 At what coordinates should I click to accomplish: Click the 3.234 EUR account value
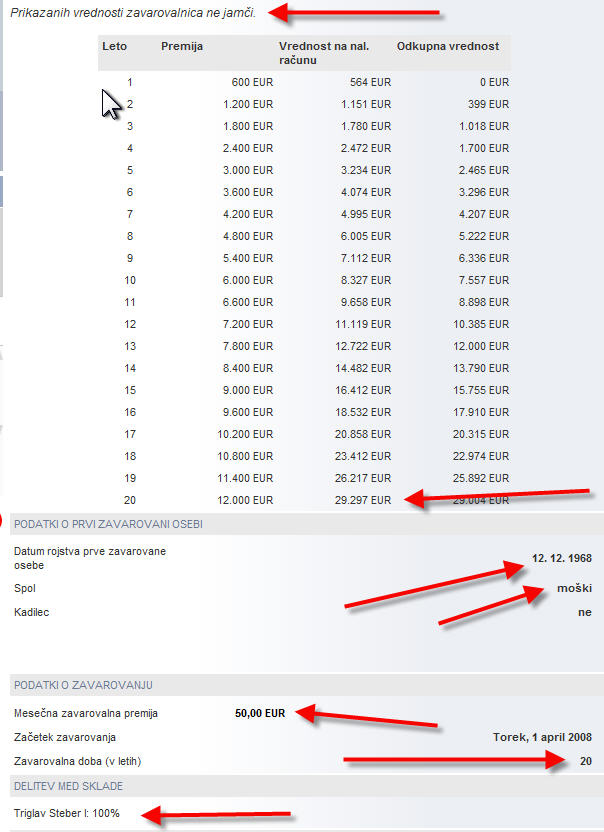coord(366,170)
